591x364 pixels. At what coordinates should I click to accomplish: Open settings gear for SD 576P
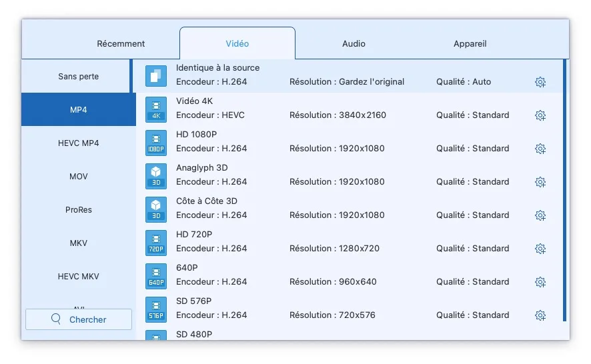tap(540, 315)
